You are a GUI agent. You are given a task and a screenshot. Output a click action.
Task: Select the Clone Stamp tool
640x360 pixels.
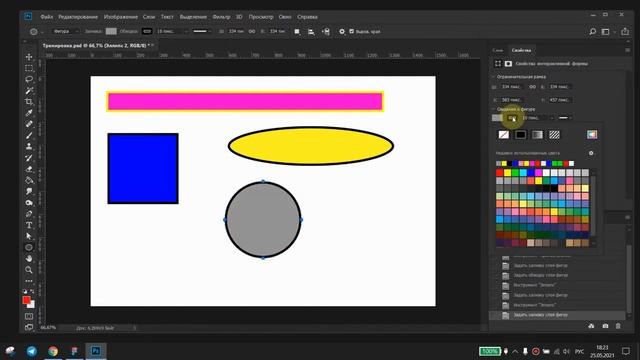point(29,146)
